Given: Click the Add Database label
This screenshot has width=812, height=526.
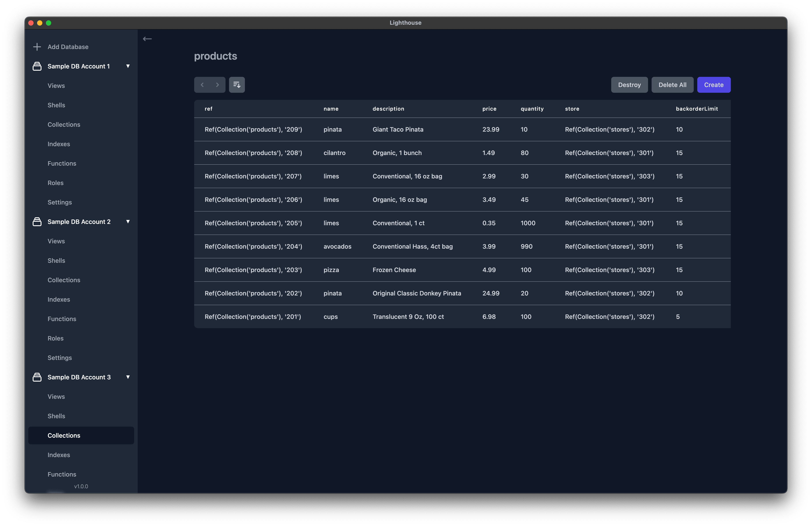Looking at the screenshot, I should [68, 47].
